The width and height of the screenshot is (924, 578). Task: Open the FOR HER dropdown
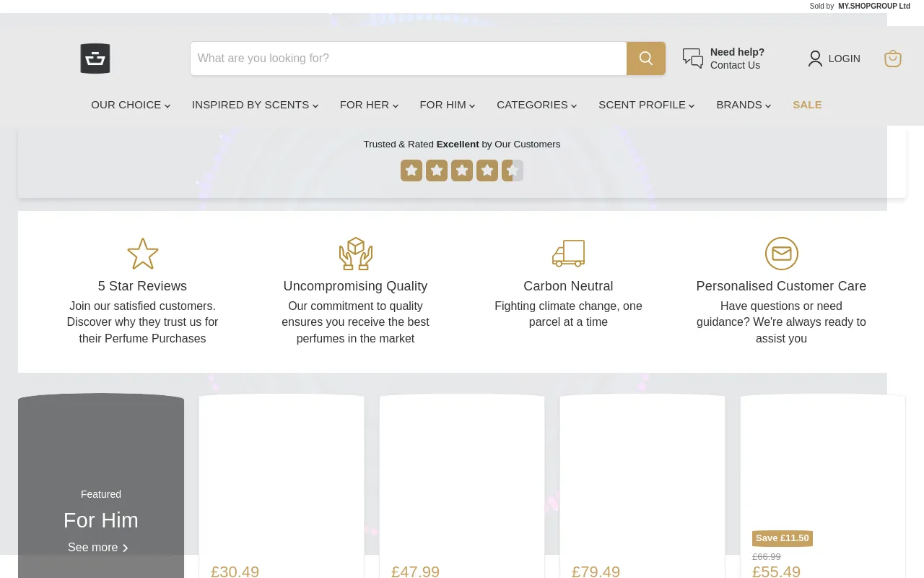tap(369, 105)
